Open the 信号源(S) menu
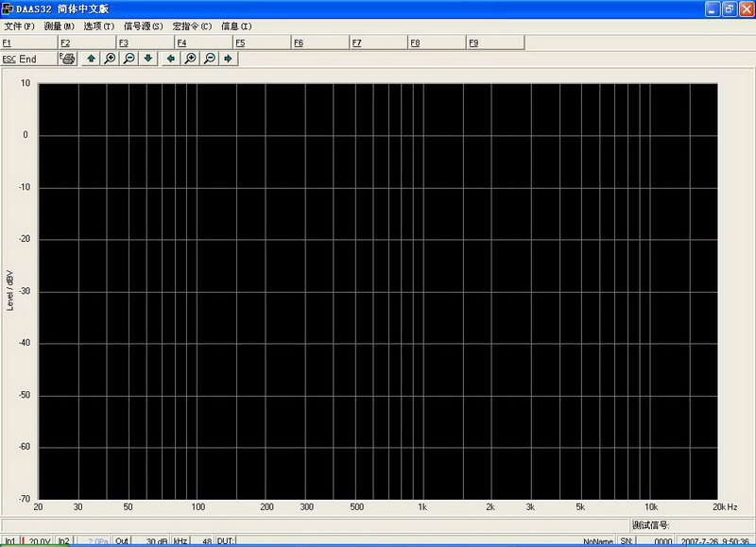This screenshot has width=756, height=547. click(x=143, y=26)
